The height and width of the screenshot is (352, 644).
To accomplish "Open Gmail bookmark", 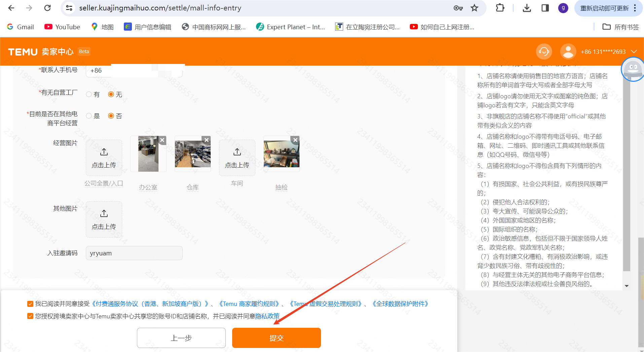I will point(21,27).
